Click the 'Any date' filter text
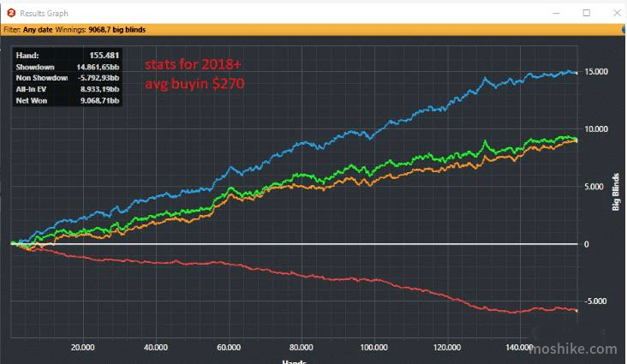The height and width of the screenshot is (364, 627). 38,30
